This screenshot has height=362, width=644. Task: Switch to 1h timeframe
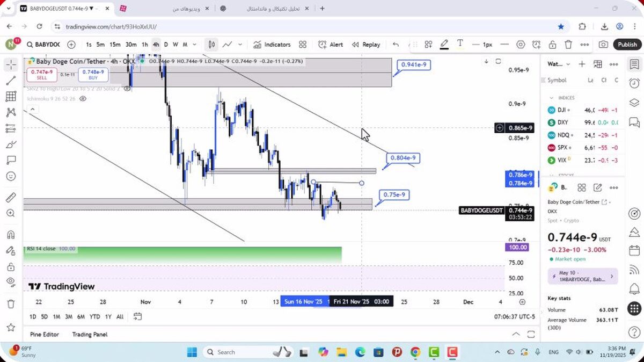[144, 45]
